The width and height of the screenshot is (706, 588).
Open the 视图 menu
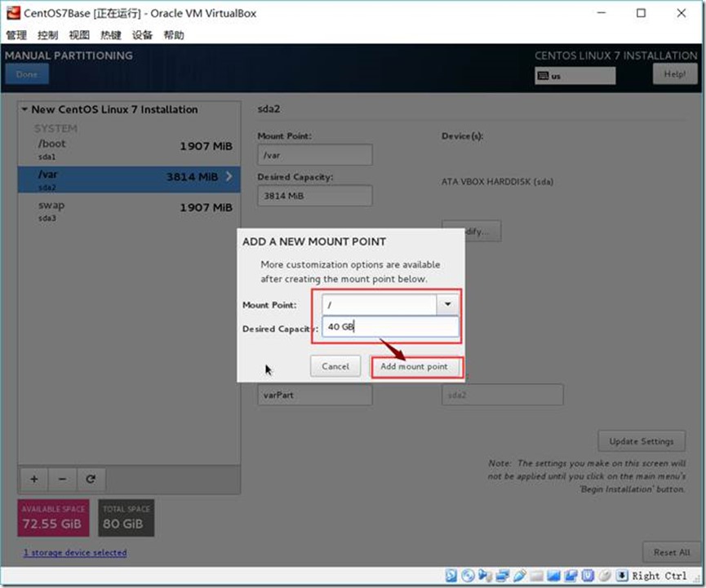click(x=79, y=34)
